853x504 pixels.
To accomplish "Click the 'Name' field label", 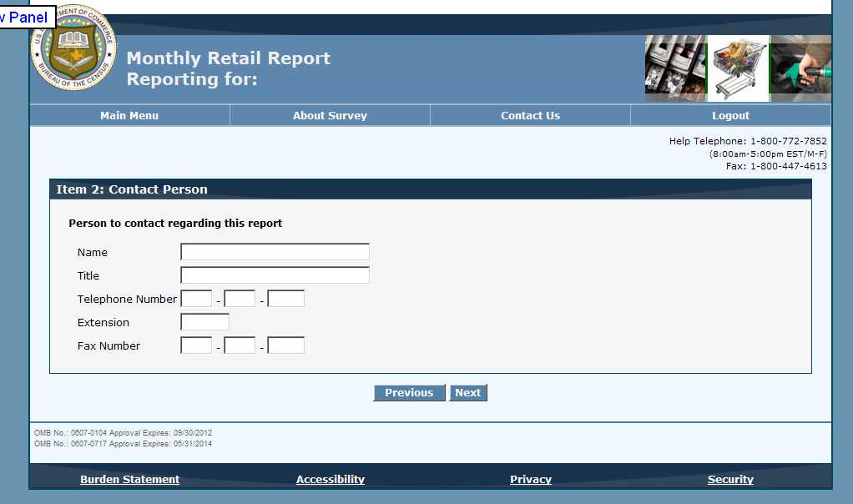I will 93,252.
